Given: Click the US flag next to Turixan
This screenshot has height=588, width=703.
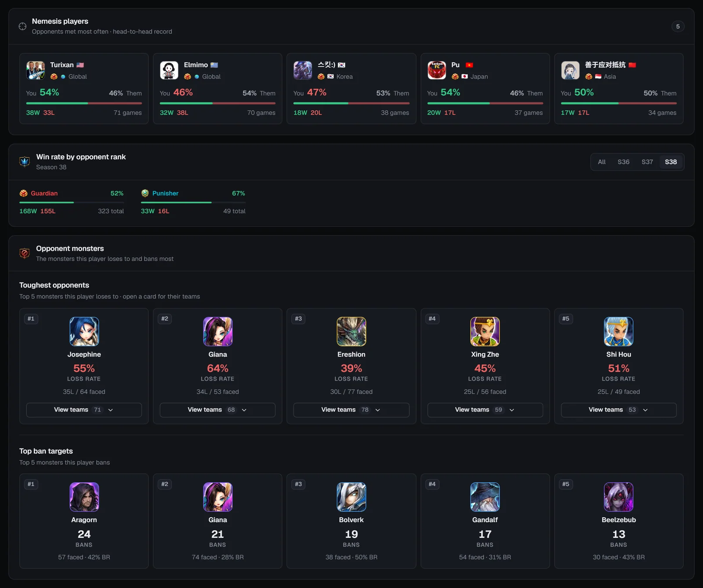Looking at the screenshot, I should pyautogui.click(x=80, y=65).
